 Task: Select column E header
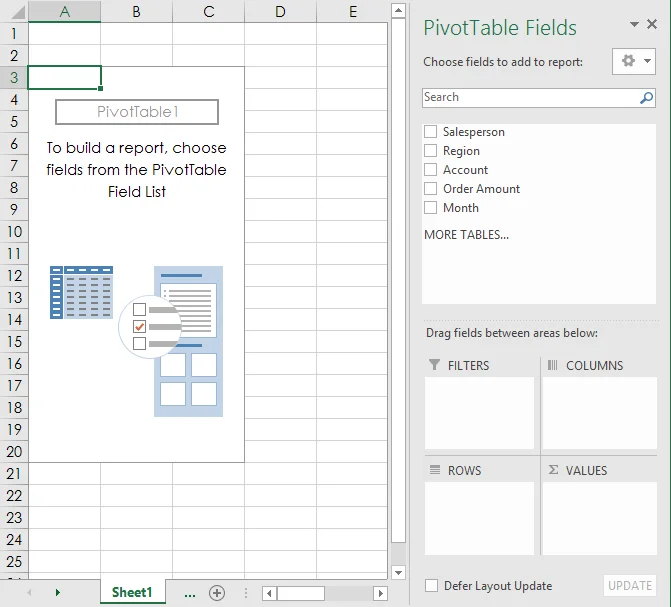click(352, 12)
